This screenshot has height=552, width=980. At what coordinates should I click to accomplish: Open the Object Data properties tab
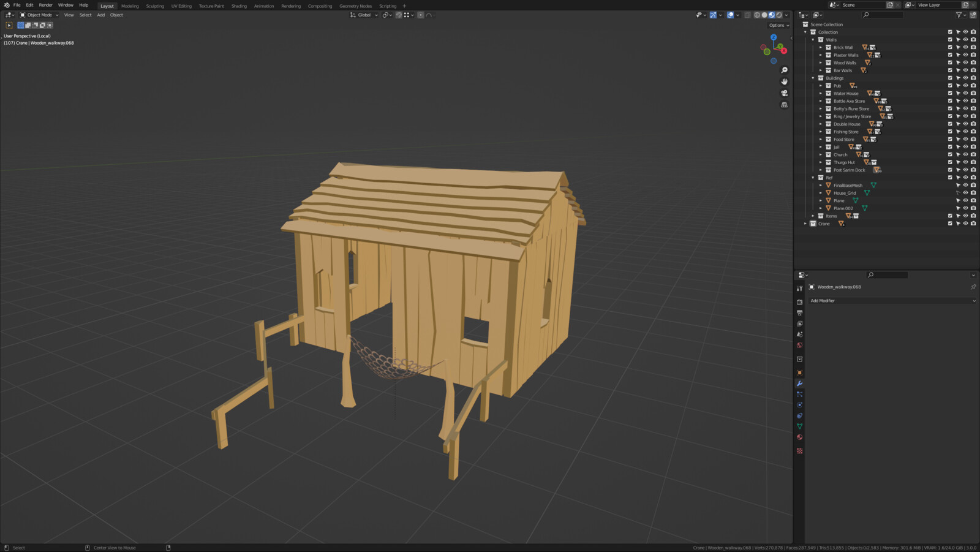(x=799, y=426)
